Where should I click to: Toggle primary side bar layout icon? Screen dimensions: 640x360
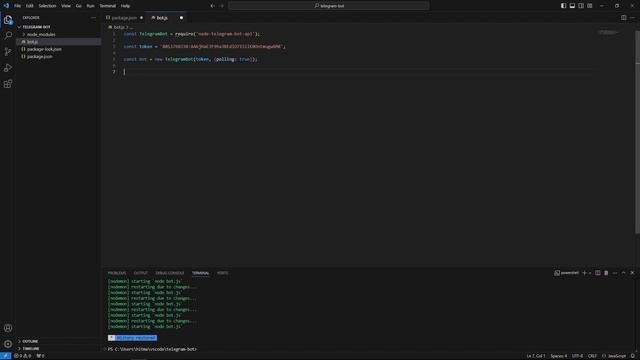click(x=563, y=6)
